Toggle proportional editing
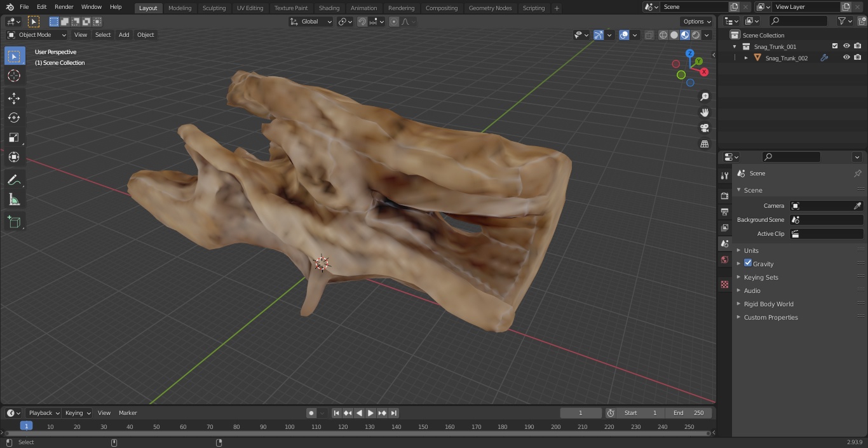The image size is (868, 448). [394, 22]
